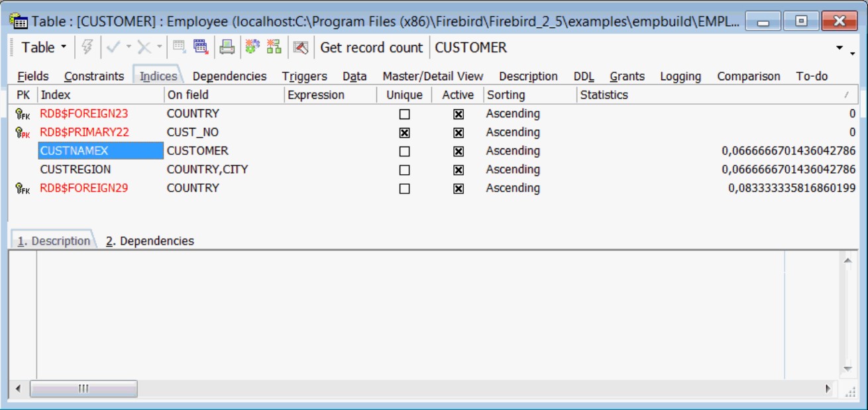Expand dropdown arrow next to commit checkmark

pos(129,48)
